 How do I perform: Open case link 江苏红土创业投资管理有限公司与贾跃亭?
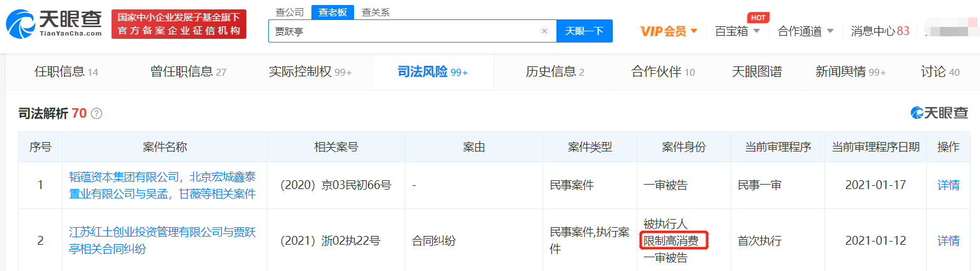pyautogui.click(x=162, y=240)
